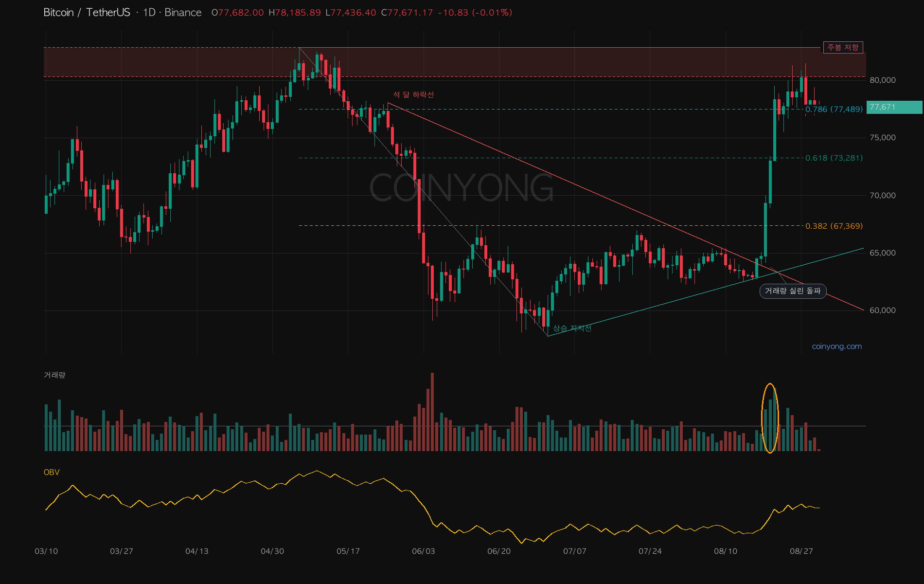Screen dimensions: 924x584
Task: Click the 07/07 date axis label
Action: pyautogui.click(x=575, y=551)
